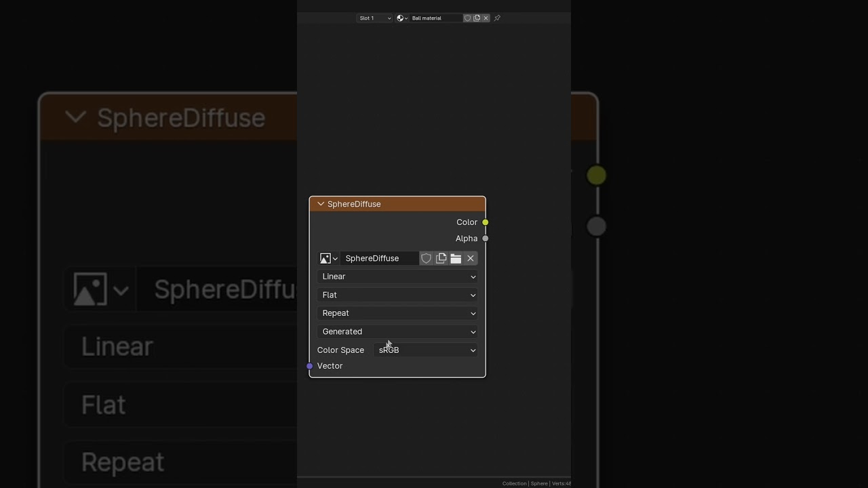Edit the SphereDiffuse image name field
The image size is (868, 488).
pyautogui.click(x=379, y=258)
